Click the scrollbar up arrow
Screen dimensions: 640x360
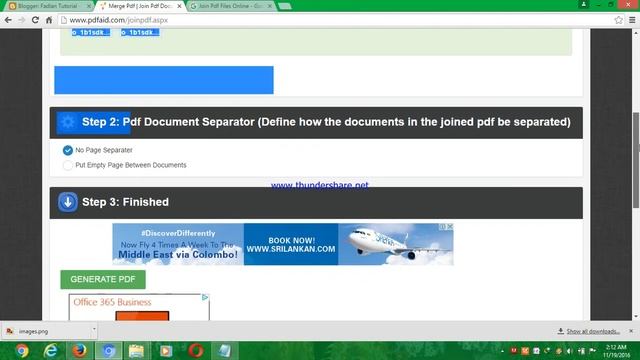point(636,33)
